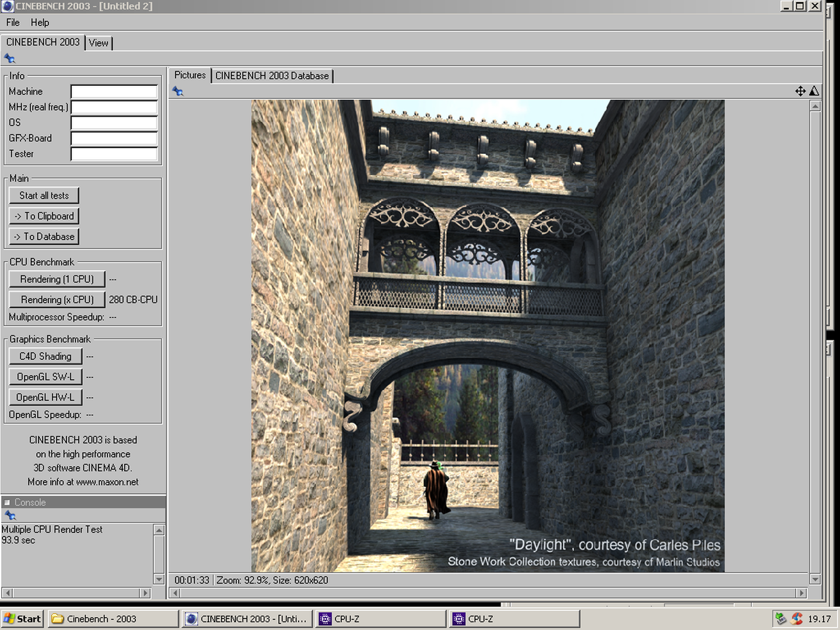Run OpenGL HW-L test
840x630 pixels.
45,397
